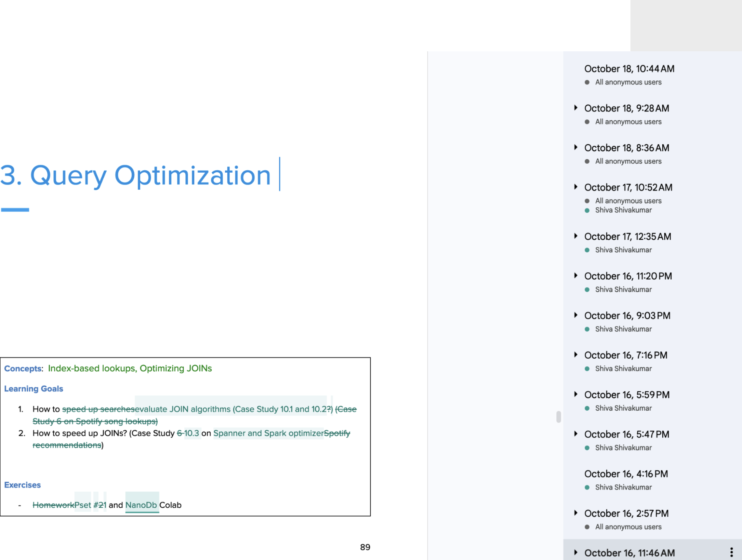
Task: Select the October 18, 10:44 AM version
Action: click(x=629, y=69)
